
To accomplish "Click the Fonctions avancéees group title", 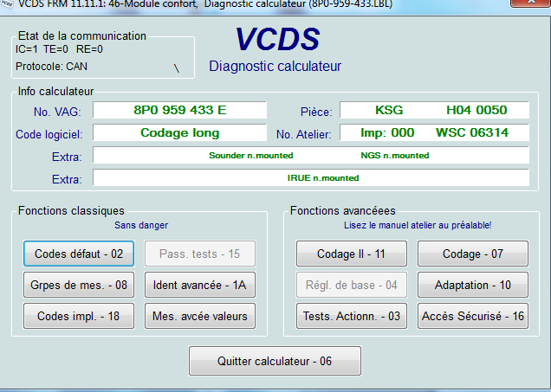I will (x=343, y=210).
